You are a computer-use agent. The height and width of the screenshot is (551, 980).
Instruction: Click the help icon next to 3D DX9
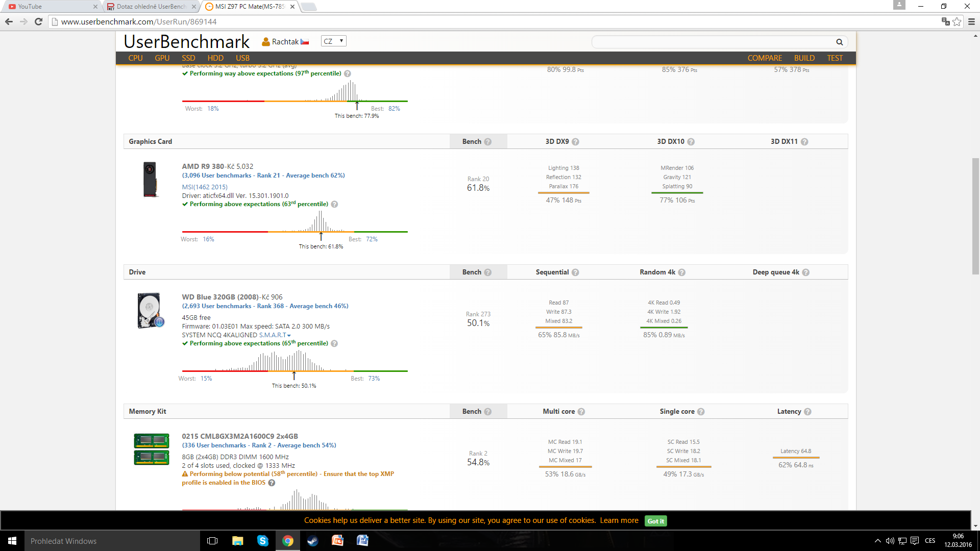pyautogui.click(x=575, y=142)
